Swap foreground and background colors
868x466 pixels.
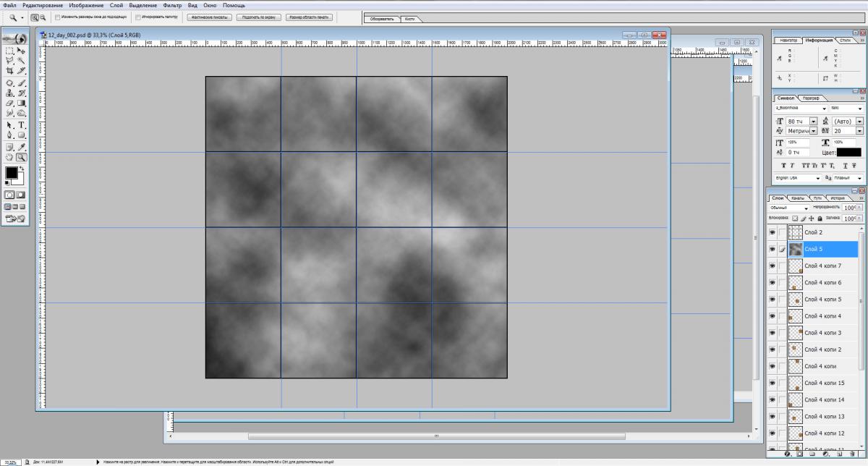22,169
